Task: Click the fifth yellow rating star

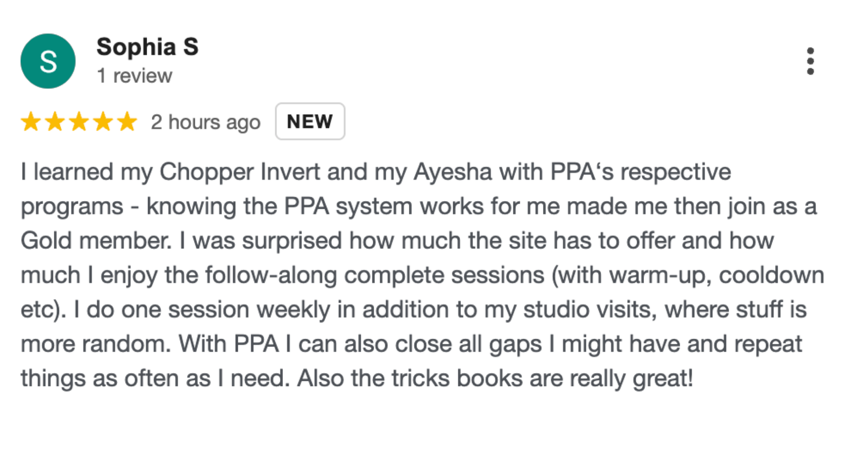Action: pyautogui.click(x=127, y=122)
